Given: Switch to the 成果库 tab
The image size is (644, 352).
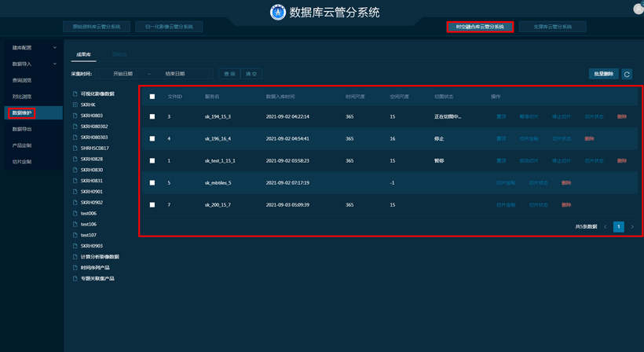Looking at the screenshot, I should [83, 54].
